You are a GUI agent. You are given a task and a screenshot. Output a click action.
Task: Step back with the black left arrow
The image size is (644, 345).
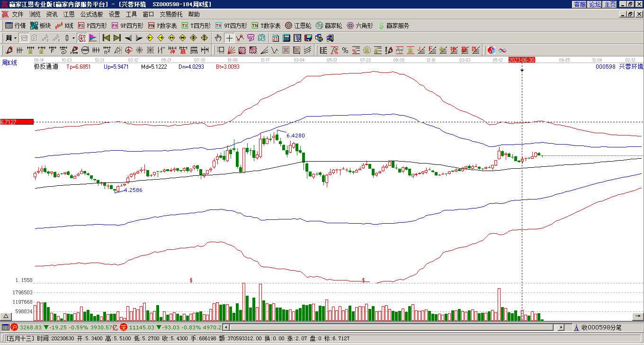point(128,38)
